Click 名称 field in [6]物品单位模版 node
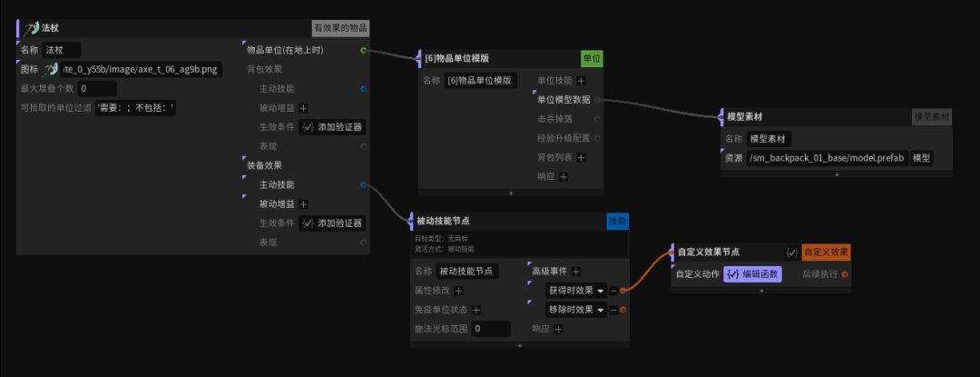 [x=481, y=81]
